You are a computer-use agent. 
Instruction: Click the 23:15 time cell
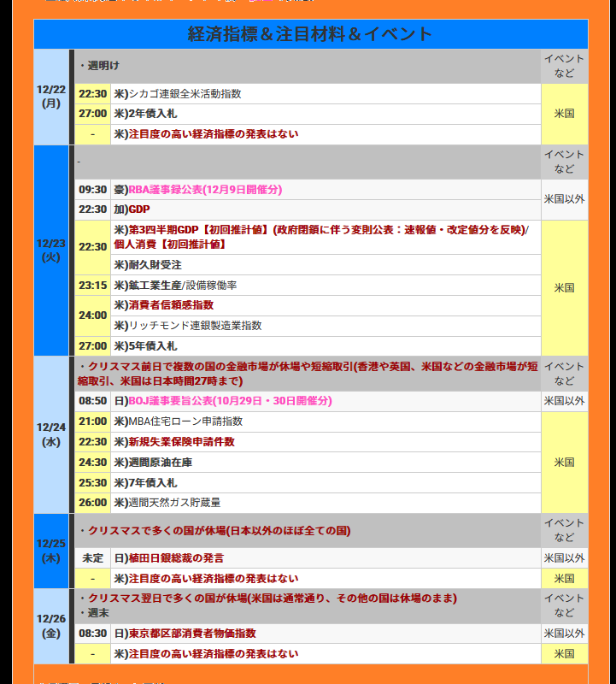coord(93,286)
